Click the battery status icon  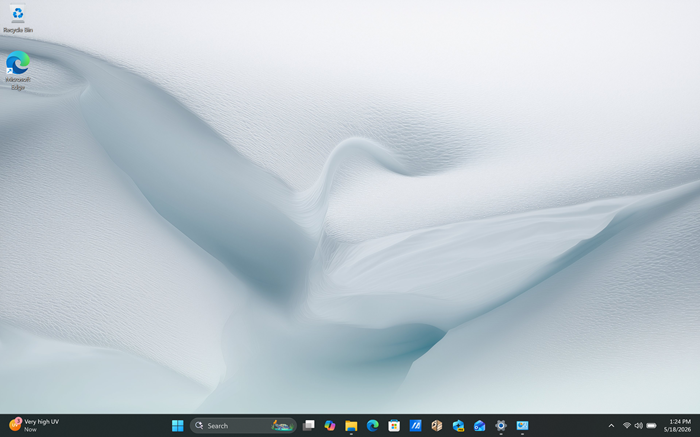tap(651, 425)
